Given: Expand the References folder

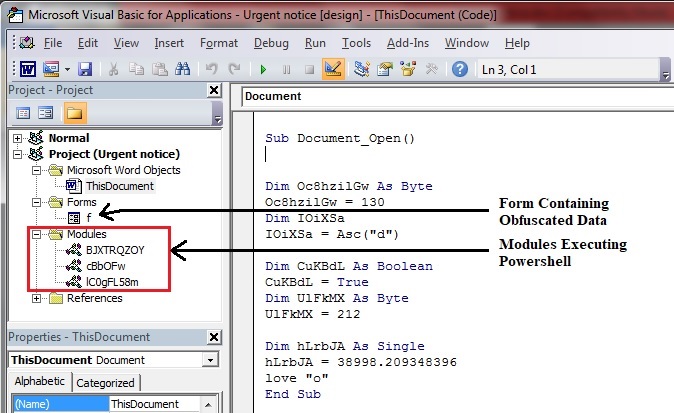Looking at the screenshot, I should tap(37, 298).
